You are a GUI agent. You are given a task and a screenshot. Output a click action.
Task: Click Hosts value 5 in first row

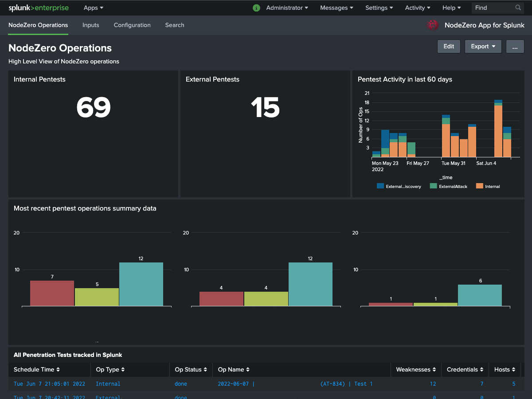pos(514,384)
